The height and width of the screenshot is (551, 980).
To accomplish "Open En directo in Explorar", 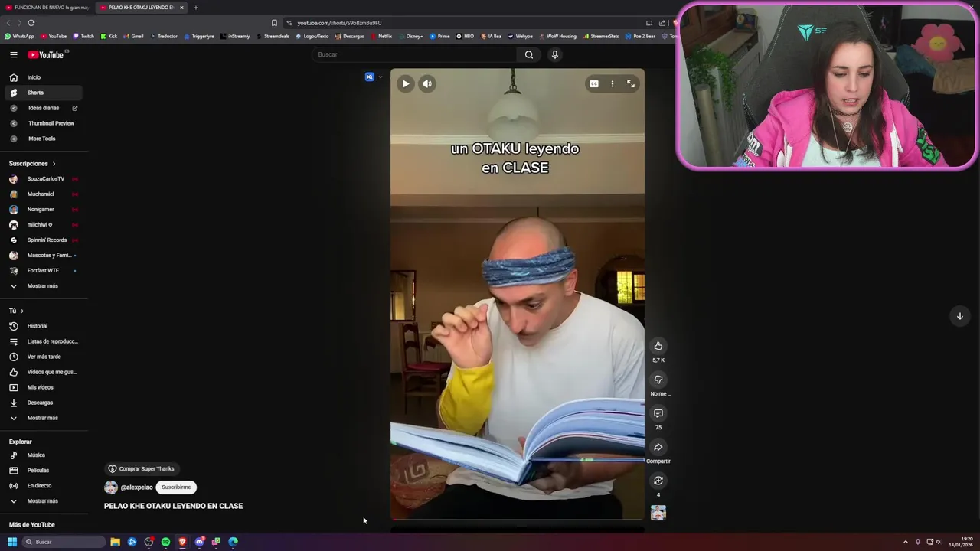I will [x=43, y=486].
